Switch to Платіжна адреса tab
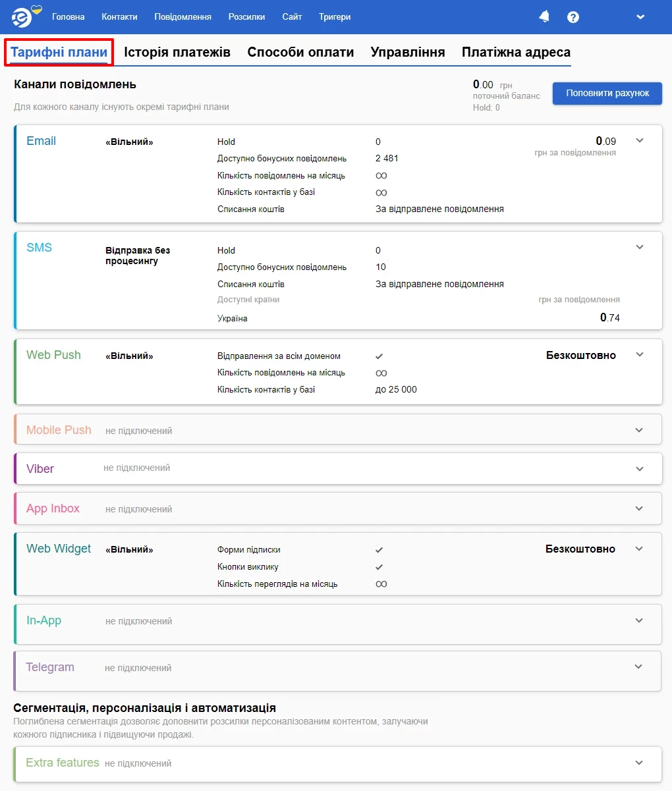This screenshot has height=791, width=672. coord(516,52)
